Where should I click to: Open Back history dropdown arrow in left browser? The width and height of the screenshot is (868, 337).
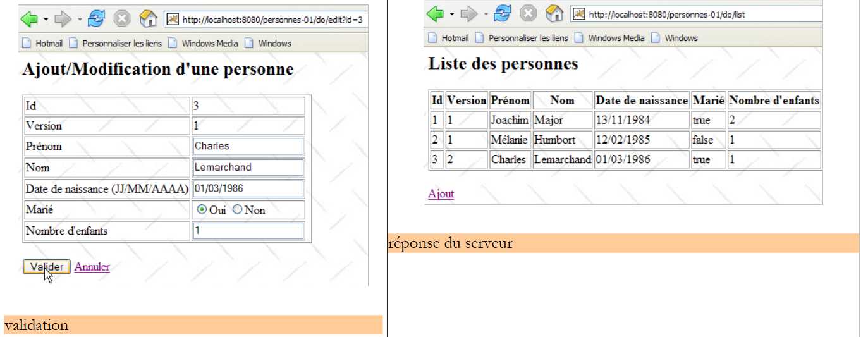pyautogui.click(x=46, y=20)
